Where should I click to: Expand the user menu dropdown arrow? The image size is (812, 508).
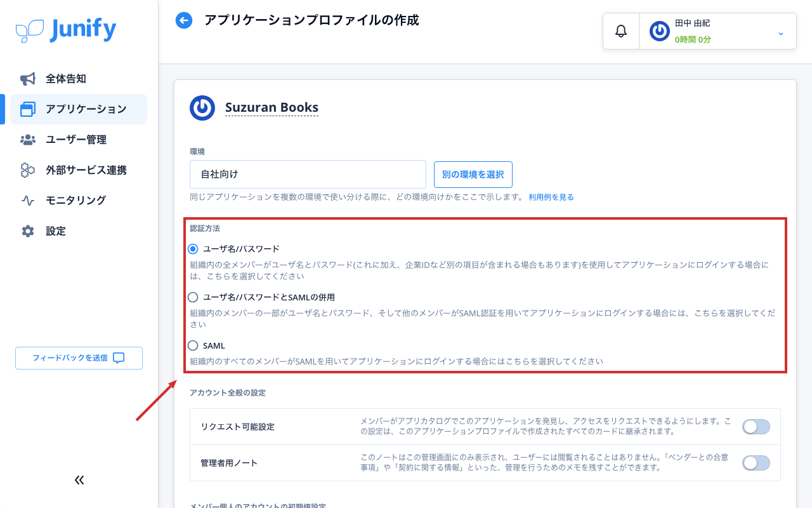click(x=781, y=33)
